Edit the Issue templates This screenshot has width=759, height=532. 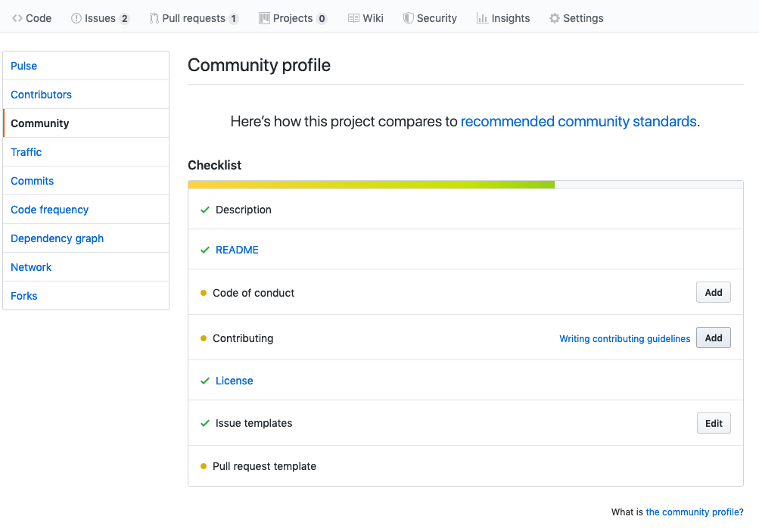(714, 423)
